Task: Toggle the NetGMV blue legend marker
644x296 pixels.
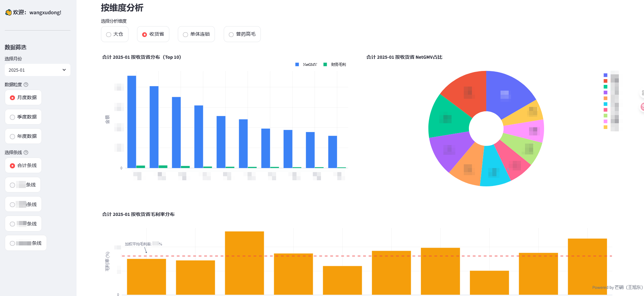Action: point(297,64)
